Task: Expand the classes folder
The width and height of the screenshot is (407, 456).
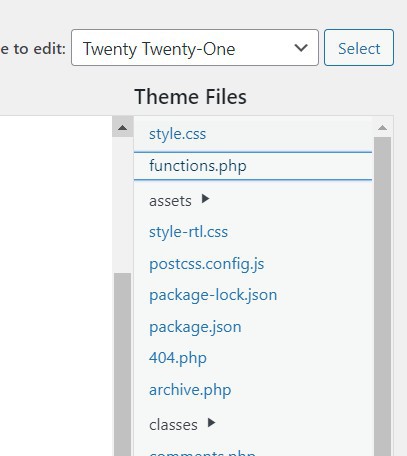Action: pyautogui.click(x=182, y=425)
